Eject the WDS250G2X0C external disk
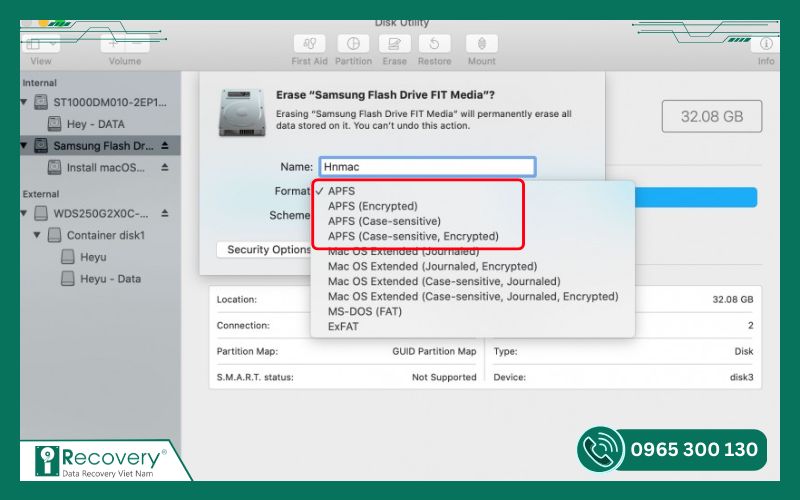 coord(165,213)
